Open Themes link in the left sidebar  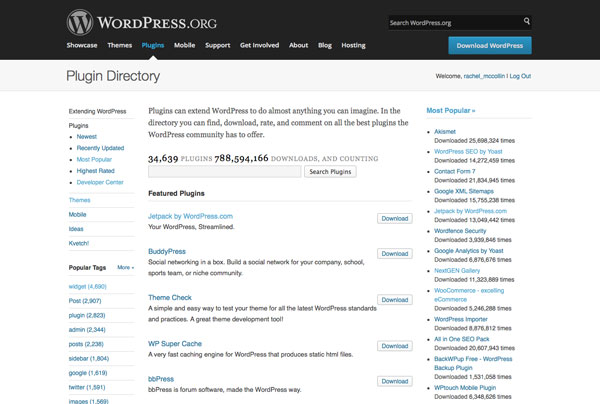(80, 200)
